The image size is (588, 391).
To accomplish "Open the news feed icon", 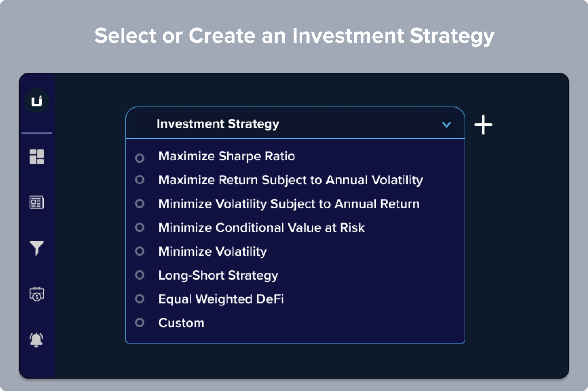I will tap(37, 202).
